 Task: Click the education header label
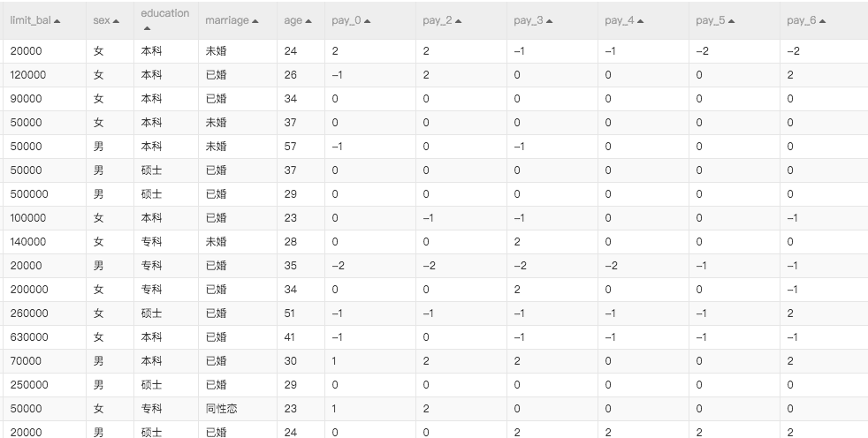coord(164,13)
